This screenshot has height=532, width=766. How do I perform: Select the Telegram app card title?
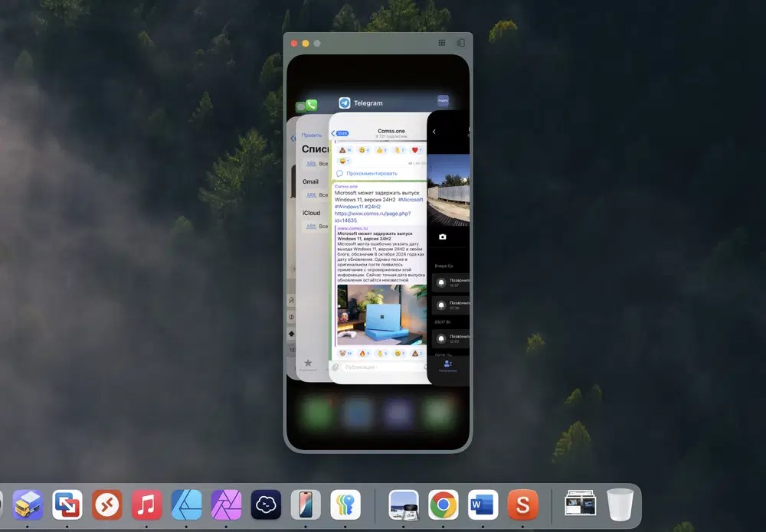(368, 103)
